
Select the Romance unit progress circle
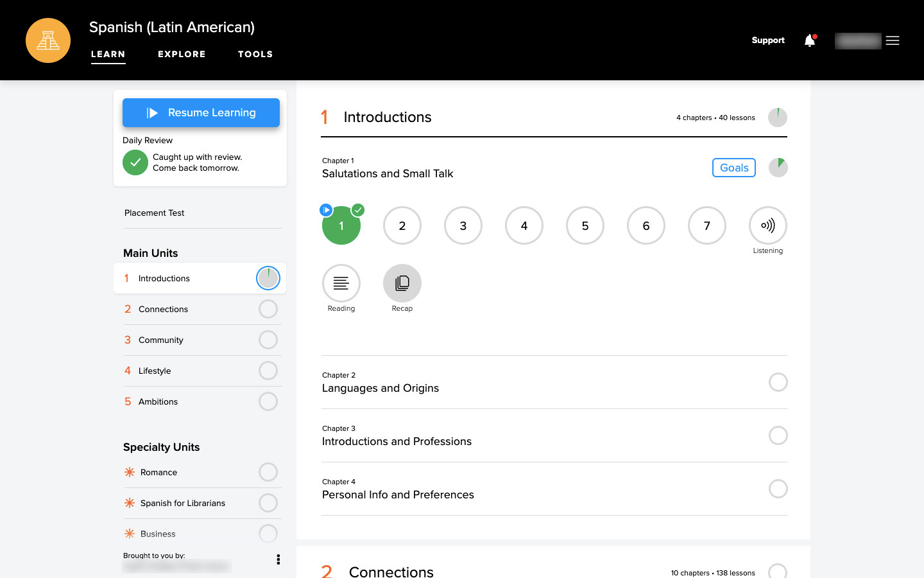pyautogui.click(x=268, y=472)
